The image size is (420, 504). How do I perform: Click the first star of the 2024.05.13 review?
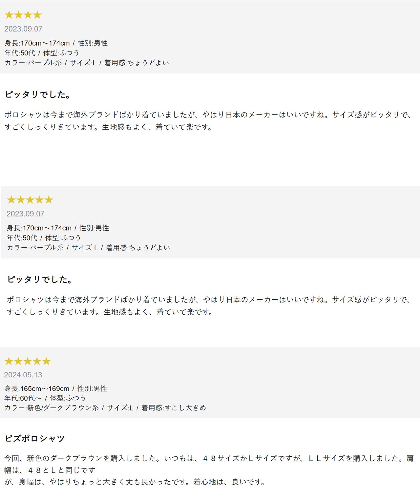(9, 361)
